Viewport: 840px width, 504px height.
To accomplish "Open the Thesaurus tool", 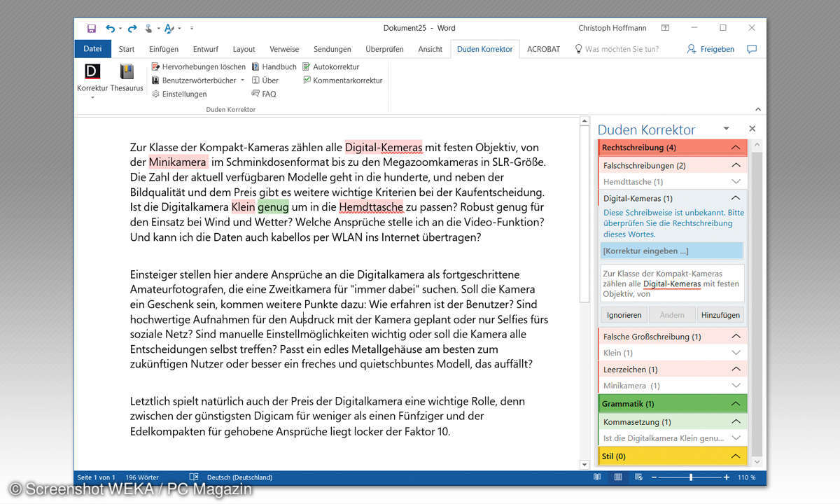I will tap(127, 78).
